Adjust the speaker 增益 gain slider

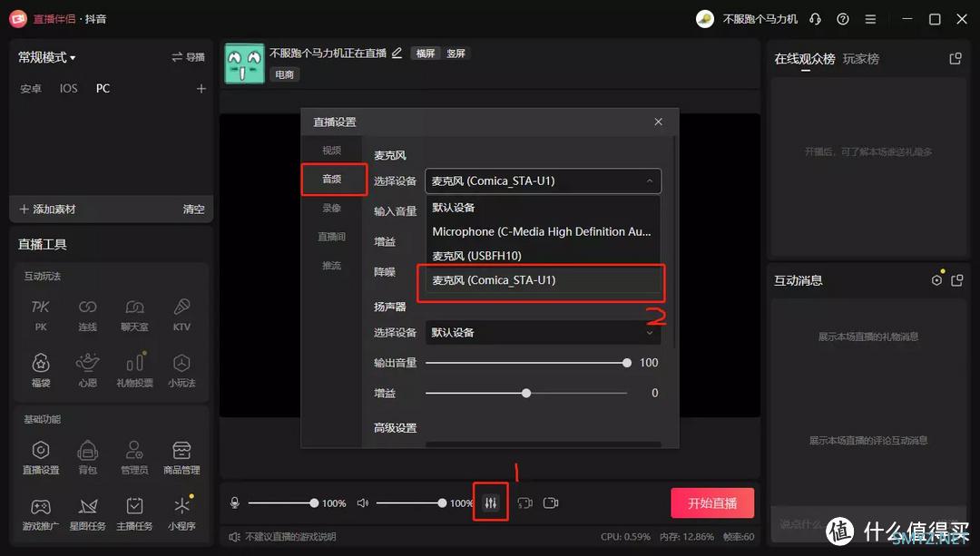(x=526, y=393)
